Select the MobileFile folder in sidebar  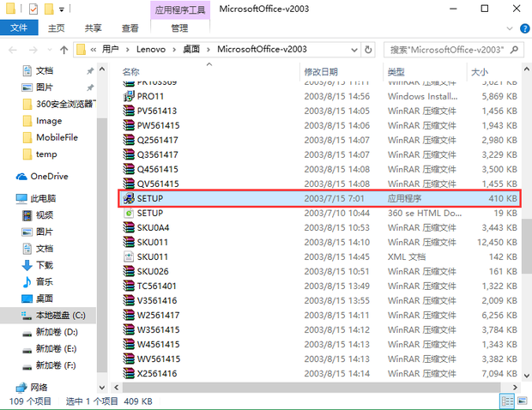point(51,137)
